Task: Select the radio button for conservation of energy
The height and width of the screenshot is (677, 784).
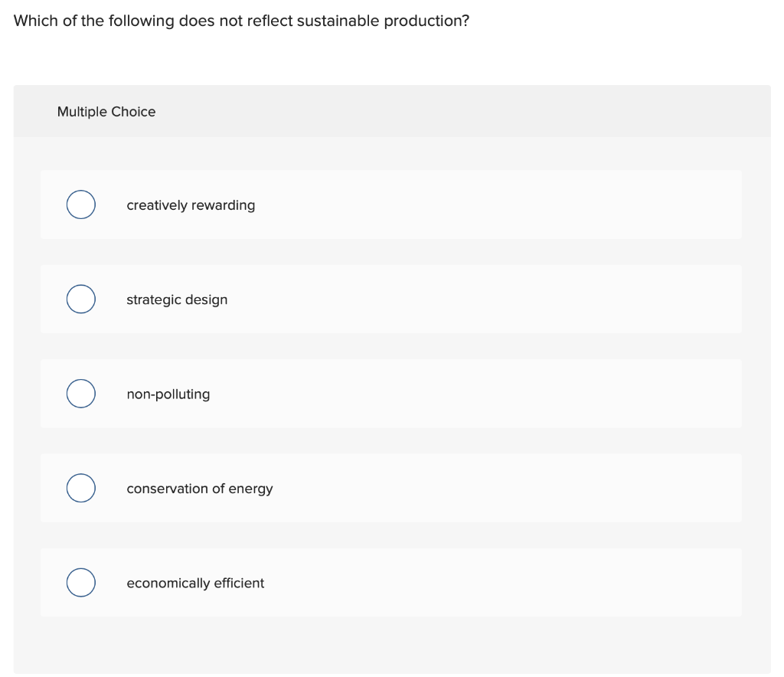Action: click(x=80, y=488)
